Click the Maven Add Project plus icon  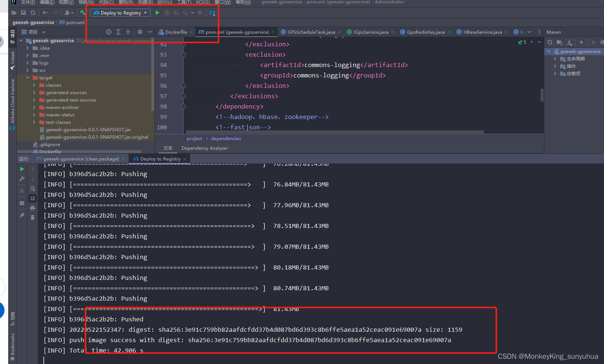pos(581,42)
